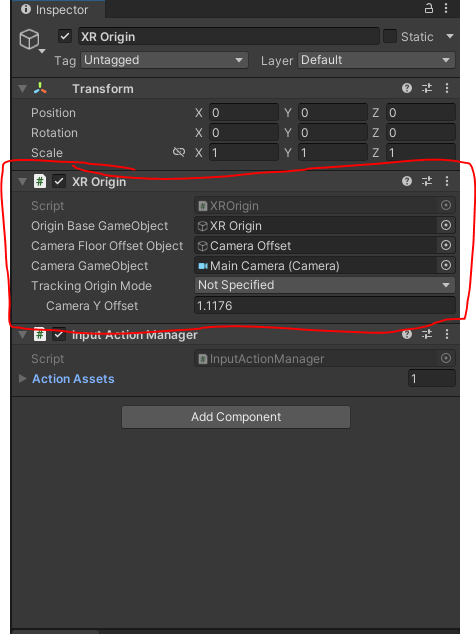Open object picker for Camera GameObject
The image size is (476, 634).
(446, 265)
